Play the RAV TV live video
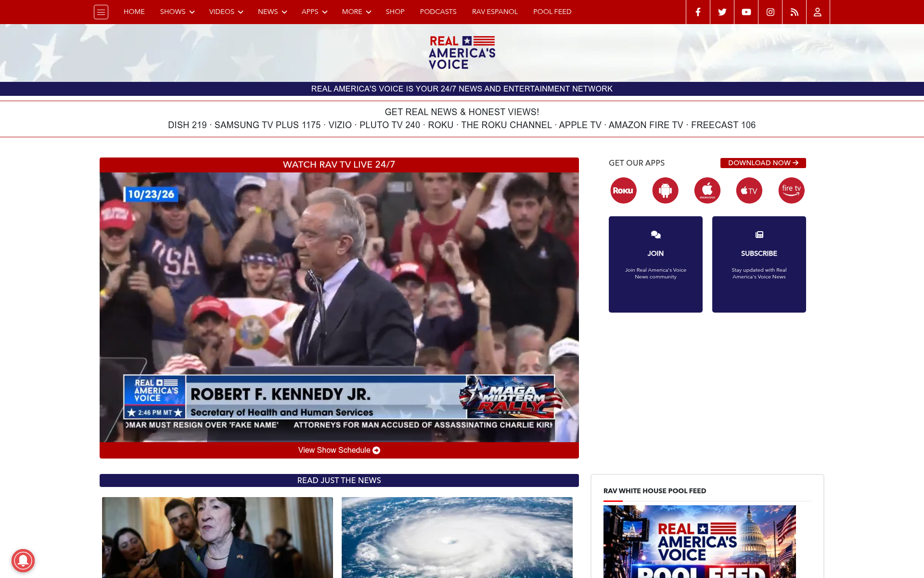 click(x=339, y=307)
